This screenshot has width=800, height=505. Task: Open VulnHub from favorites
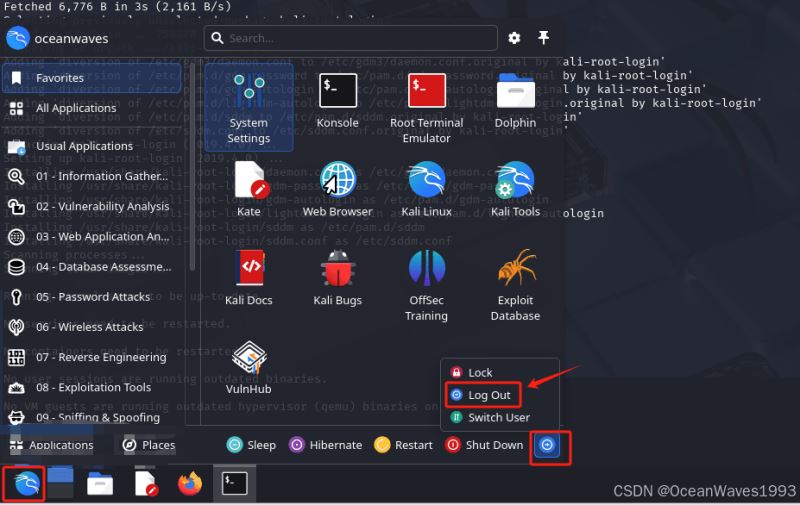[x=249, y=365]
